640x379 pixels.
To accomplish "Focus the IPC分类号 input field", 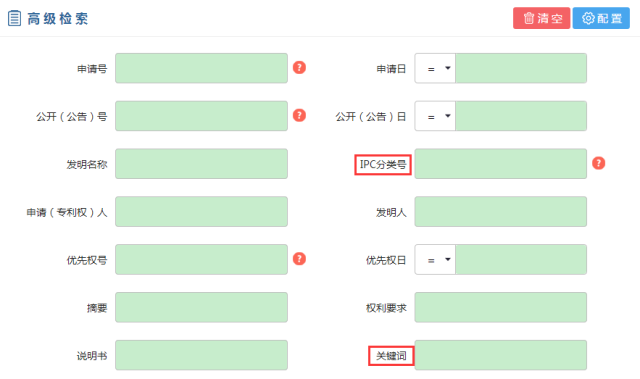I will [501, 164].
